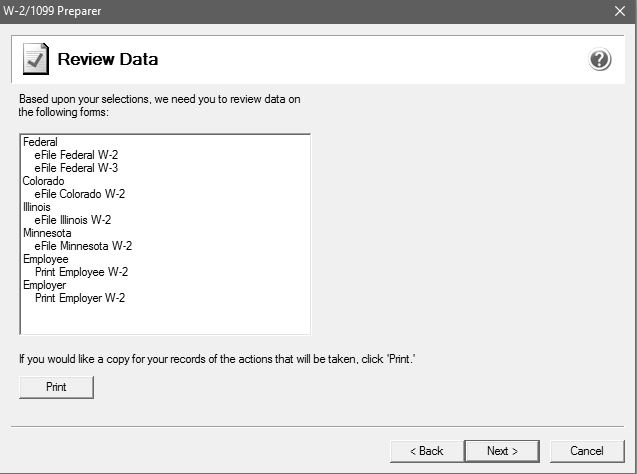Select the Employer group heading
This screenshot has height=474, width=637.
coord(44,285)
